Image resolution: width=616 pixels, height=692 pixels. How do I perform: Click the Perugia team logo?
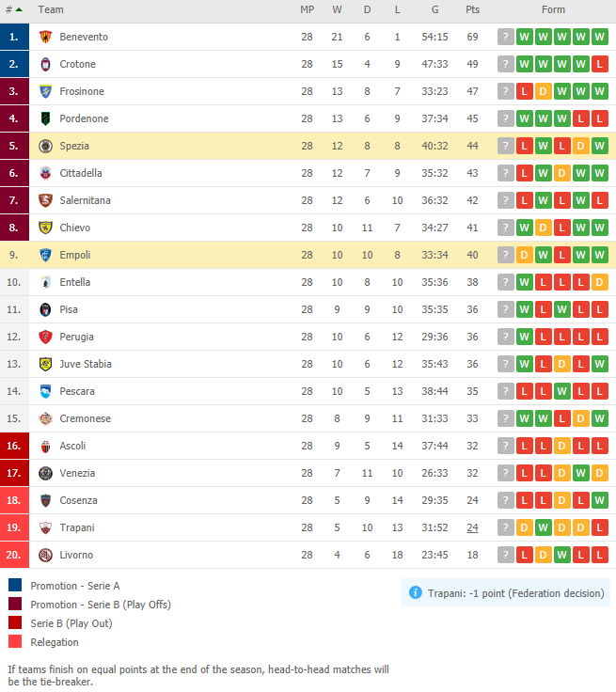click(45, 337)
